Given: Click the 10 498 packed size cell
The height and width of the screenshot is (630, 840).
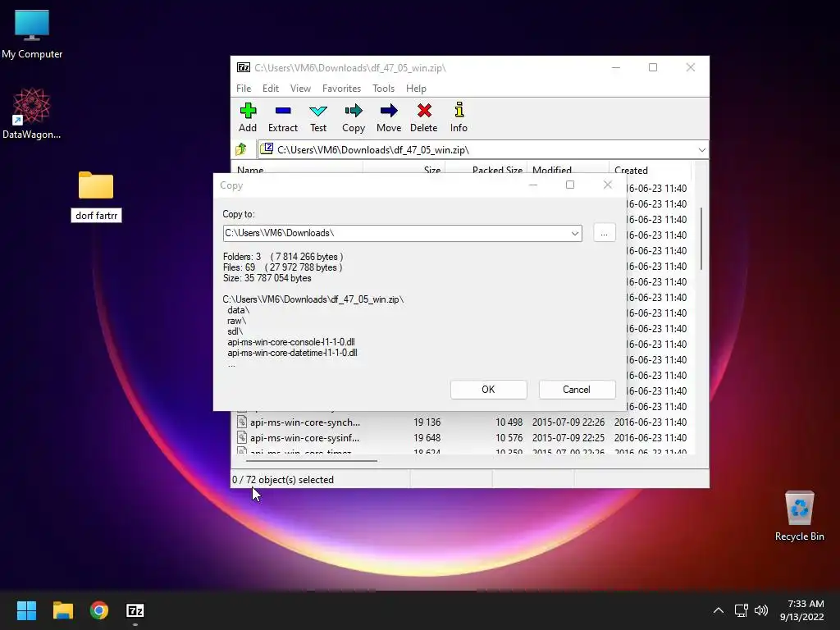Looking at the screenshot, I should 509,422.
